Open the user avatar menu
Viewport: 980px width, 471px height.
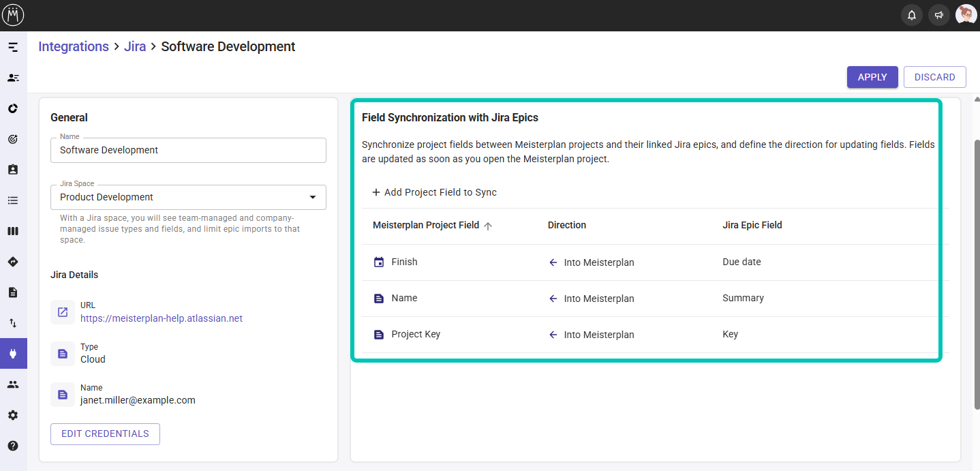(x=966, y=15)
